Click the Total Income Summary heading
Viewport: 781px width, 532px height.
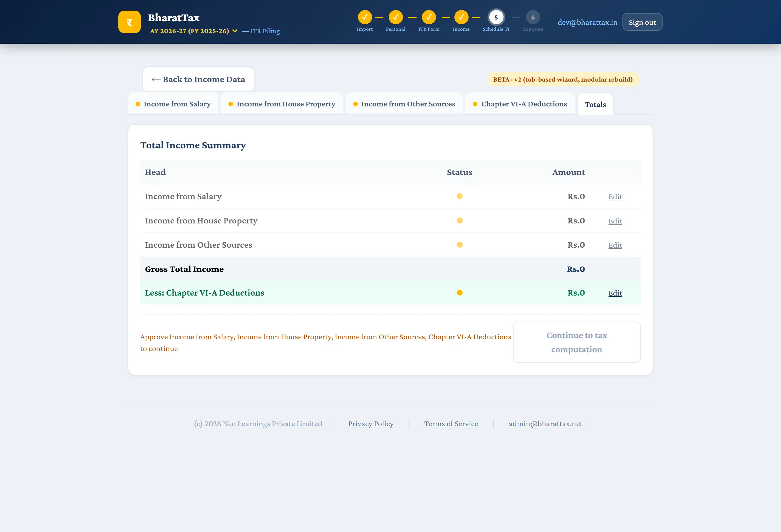pos(193,145)
